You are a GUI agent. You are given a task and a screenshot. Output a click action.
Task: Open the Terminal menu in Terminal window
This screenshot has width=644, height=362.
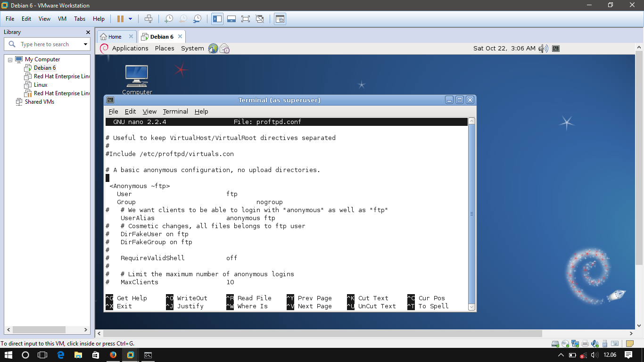(x=175, y=111)
